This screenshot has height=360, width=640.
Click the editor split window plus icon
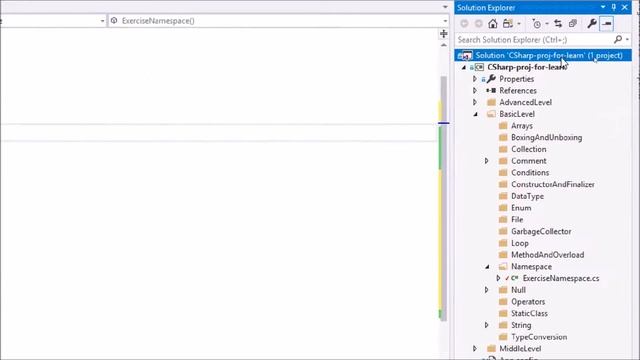click(x=444, y=34)
